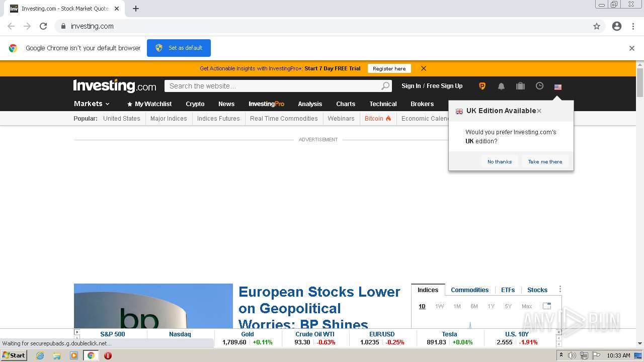644x362 pixels.
Task: Open My Watchlist menu item
Action: coord(149,104)
